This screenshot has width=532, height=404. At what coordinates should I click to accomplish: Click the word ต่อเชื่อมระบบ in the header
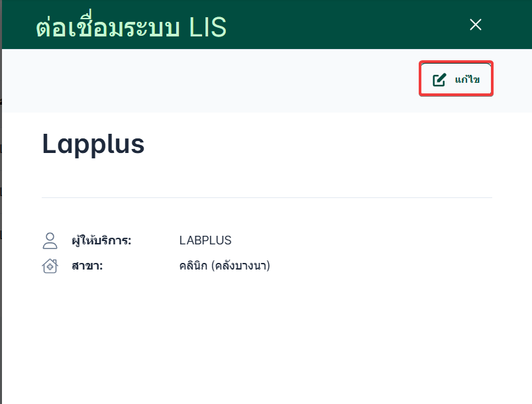click(109, 27)
